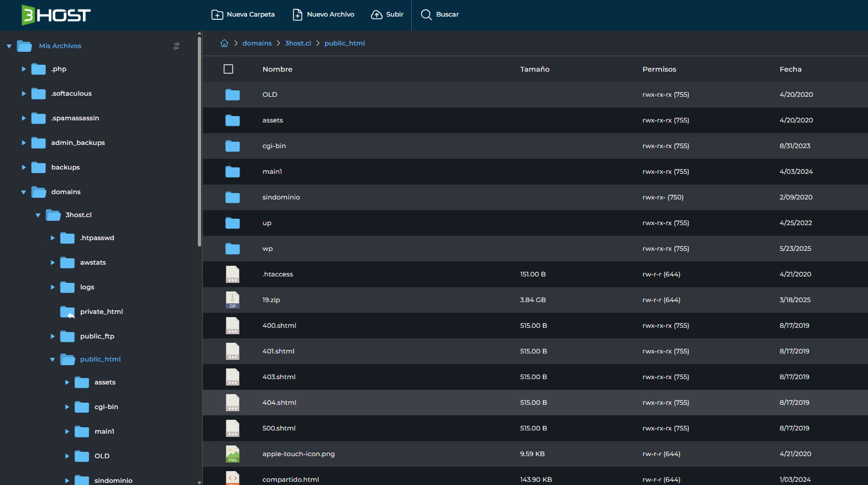Click the PNG icon next to apple-touch-icon.png
The image size is (868, 485).
[233, 454]
